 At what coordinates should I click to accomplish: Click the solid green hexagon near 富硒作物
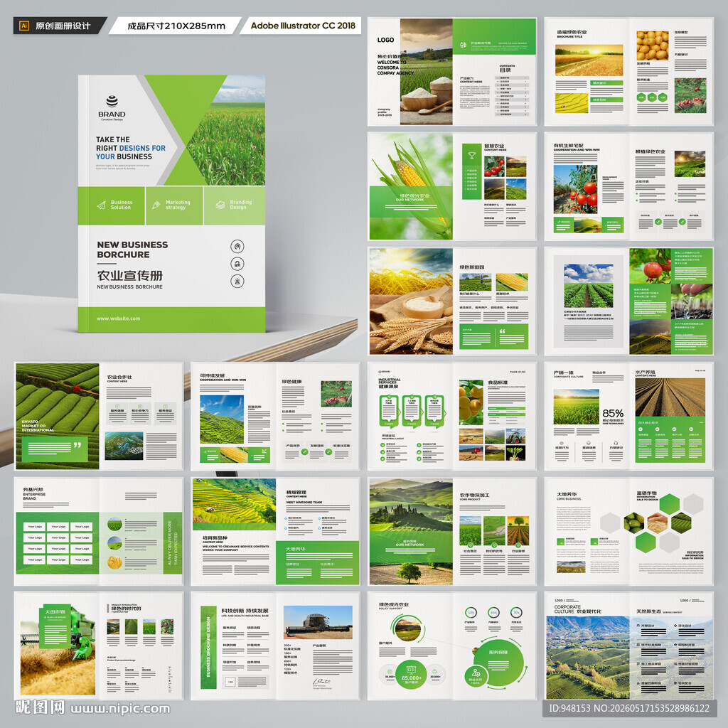(x=669, y=504)
